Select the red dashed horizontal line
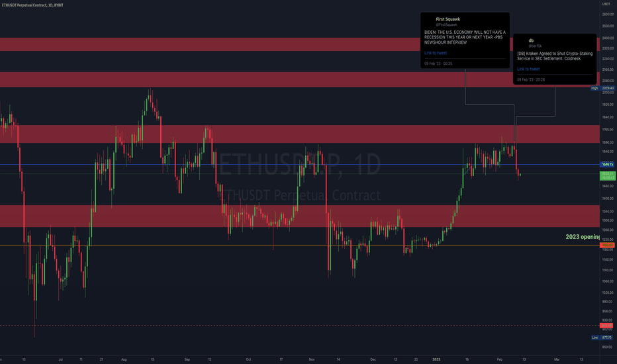This screenshot has height=364, width=617. tap(299, 326)
